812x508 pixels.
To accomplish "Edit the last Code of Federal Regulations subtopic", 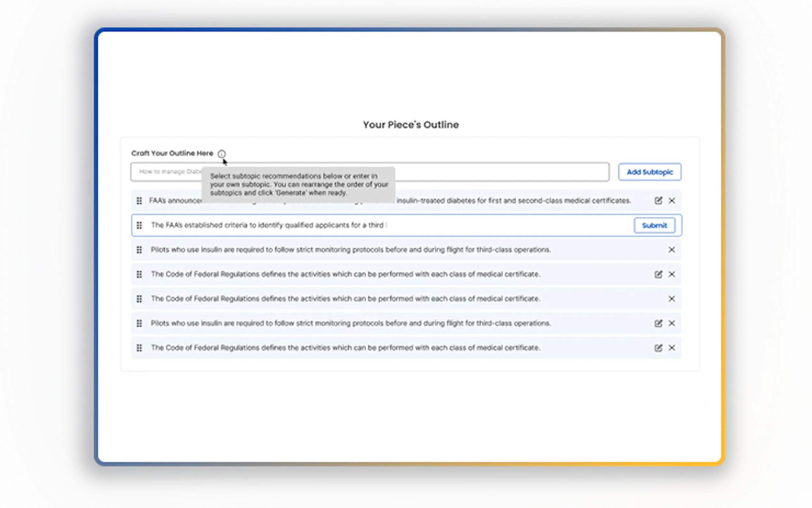I will [x=658, y=348].
